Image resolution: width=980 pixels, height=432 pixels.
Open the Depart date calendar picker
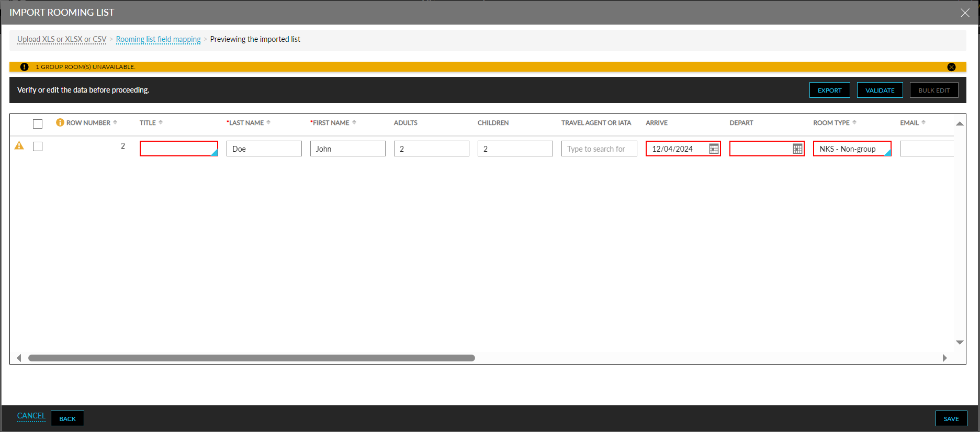[797, 149]
